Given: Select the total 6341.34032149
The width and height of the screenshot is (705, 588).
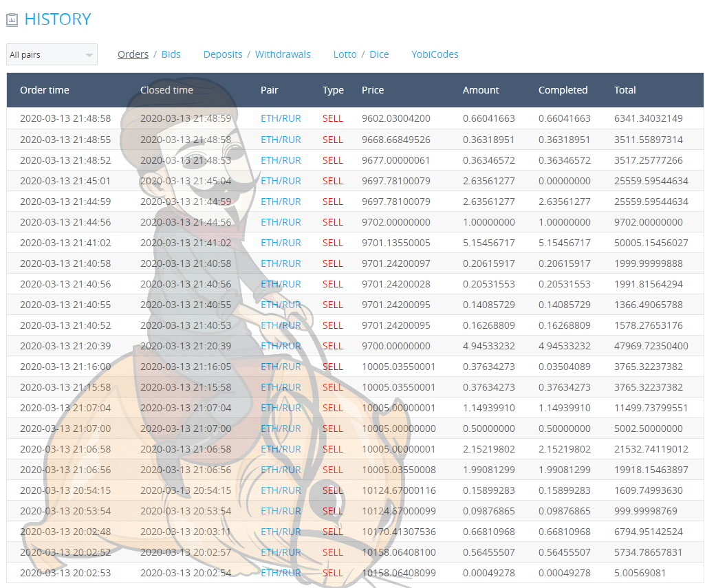Looking at the screenshot, I should (649, 118).
